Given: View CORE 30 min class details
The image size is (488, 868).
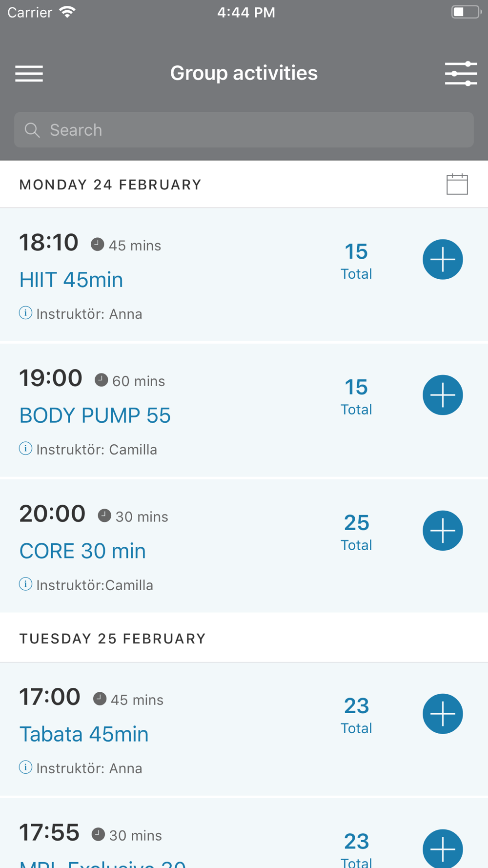Looking at the screenshot, I should 82,551.
